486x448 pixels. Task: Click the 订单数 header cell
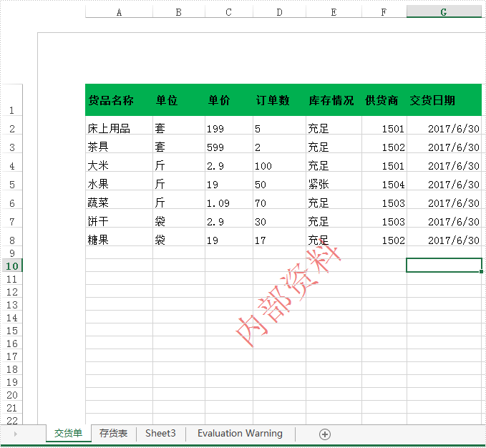pos(279,99)
